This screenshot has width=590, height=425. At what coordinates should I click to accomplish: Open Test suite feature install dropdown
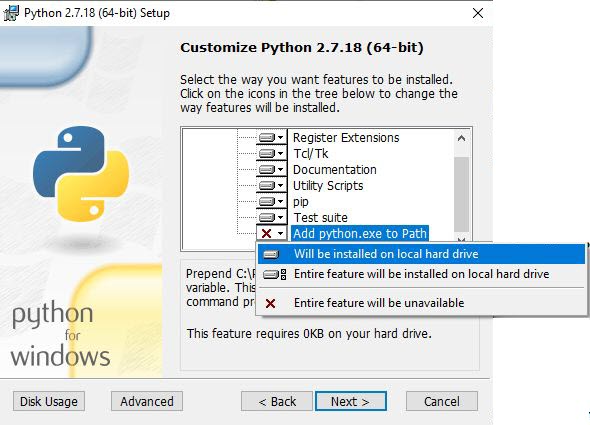271,218
